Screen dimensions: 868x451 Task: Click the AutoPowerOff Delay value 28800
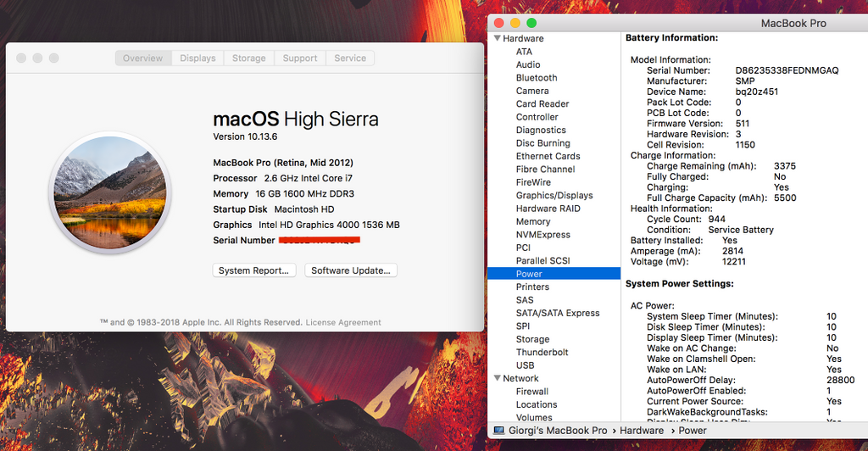coord(840,380)
